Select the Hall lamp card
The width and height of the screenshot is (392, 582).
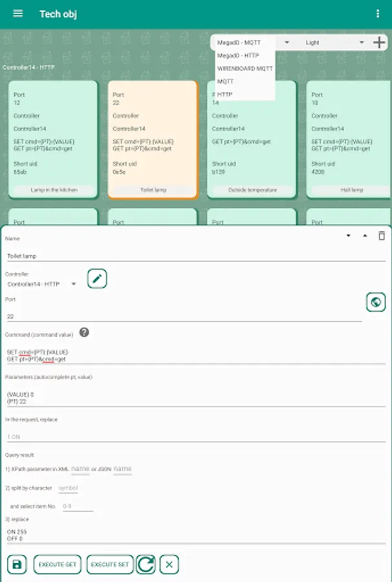coord(349,139)
